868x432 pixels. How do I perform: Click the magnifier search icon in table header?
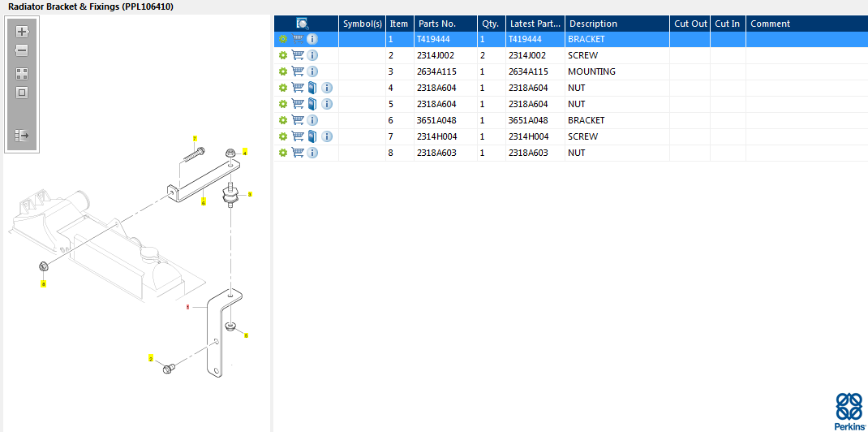coord(303,24)
